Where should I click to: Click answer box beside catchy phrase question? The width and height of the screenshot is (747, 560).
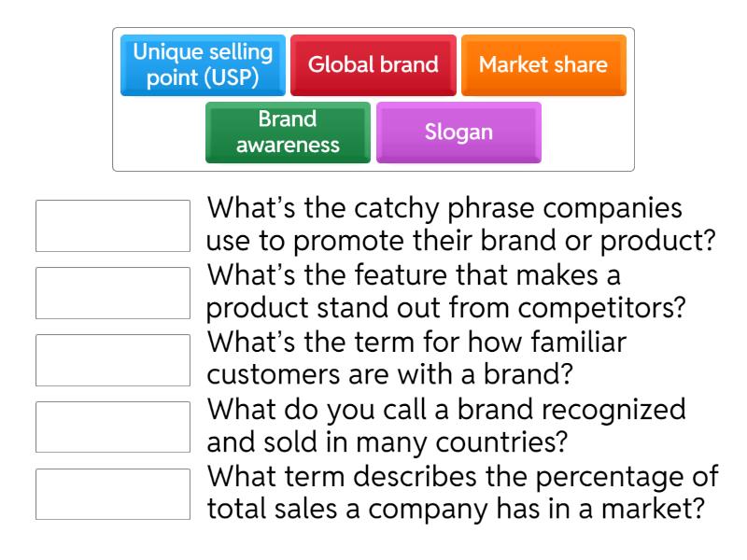point(113,225)
